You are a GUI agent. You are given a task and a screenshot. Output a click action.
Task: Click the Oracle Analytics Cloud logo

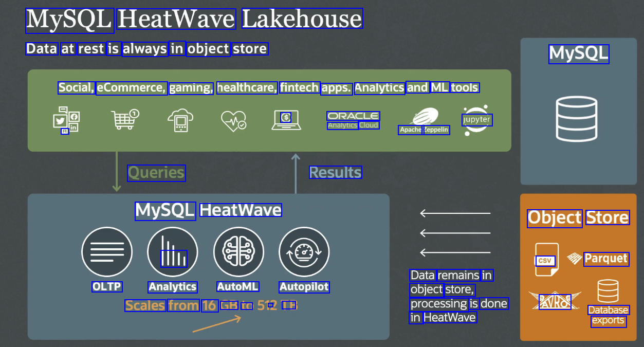click(353, 120)
